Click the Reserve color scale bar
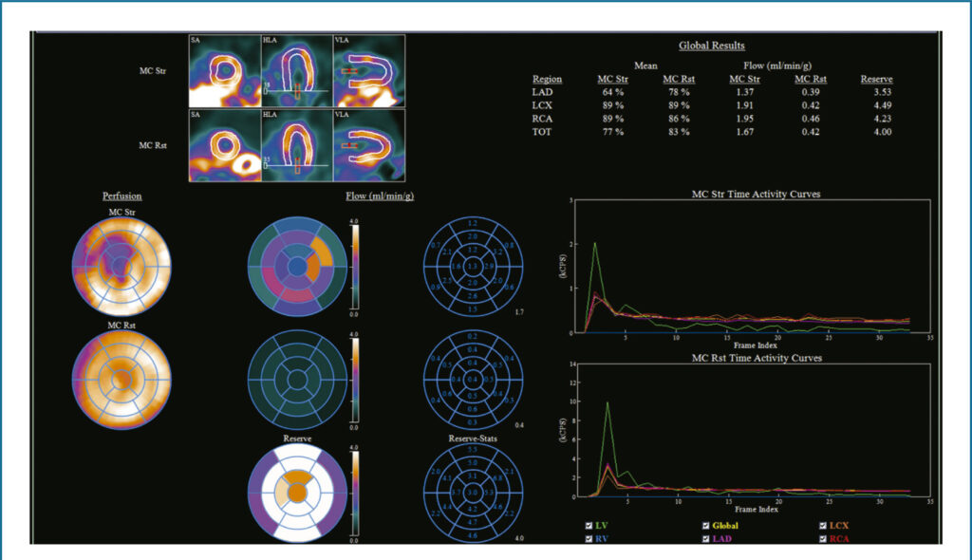Image resolution: width=972 pixels, height=560 pixels. [355, 494]
